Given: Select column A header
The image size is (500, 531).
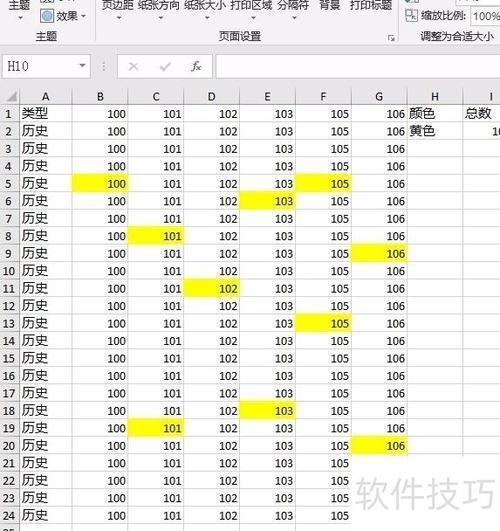Looking at the screenshot, I should (46, 97).
